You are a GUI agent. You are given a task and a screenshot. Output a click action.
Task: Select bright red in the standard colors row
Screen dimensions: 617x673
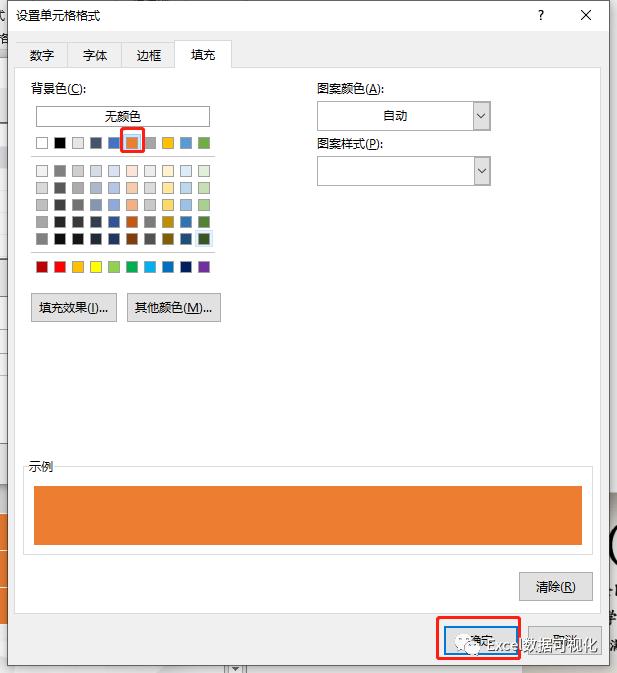tap(60, 267)
